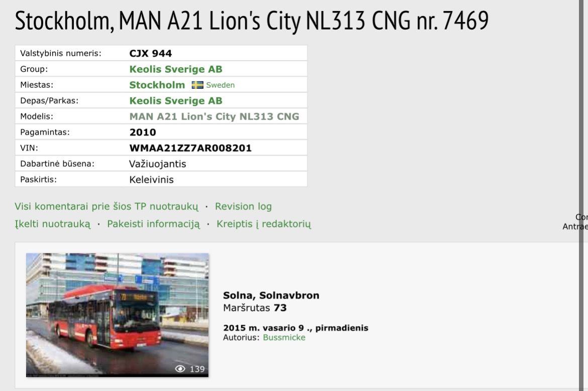Click Kreiptis į redaktorių link
Image resolution: width=588 pixels, height=391 pixels.
click(x=264, y=224)
